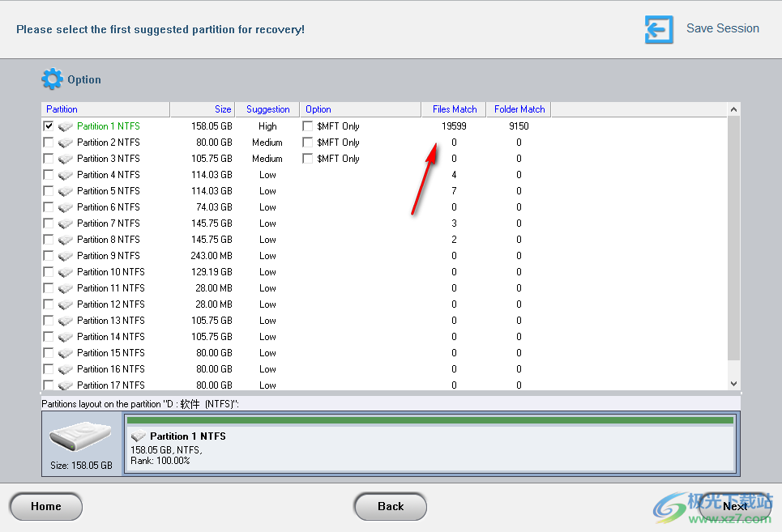Check the Partition 2 NTFS checkbox
This screenshot has width=782, height=532.
point(49,143)
